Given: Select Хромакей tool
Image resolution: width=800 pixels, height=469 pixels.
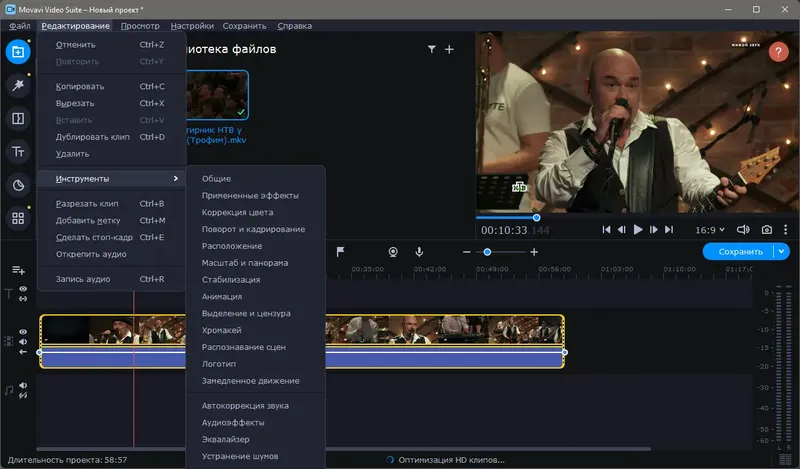Looking at the screenshot, I should pos(256,330).
